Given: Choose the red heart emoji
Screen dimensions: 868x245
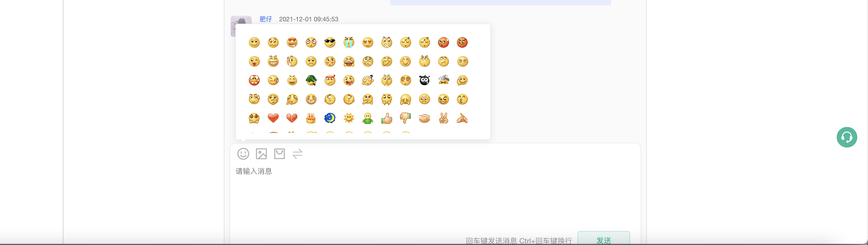Looking at the screenshot, I should pyautogui.click(x=273, y=118).
